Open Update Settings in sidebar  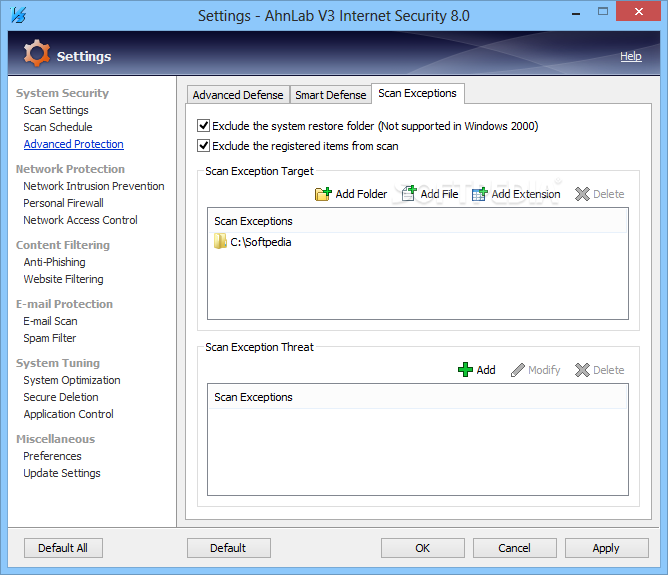pos(62,473)
